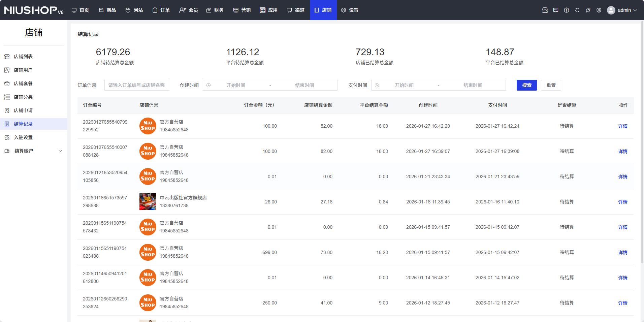Open the 支付时间 start date picker
Viewport: 644px width, 322px height.
[404, 85]
